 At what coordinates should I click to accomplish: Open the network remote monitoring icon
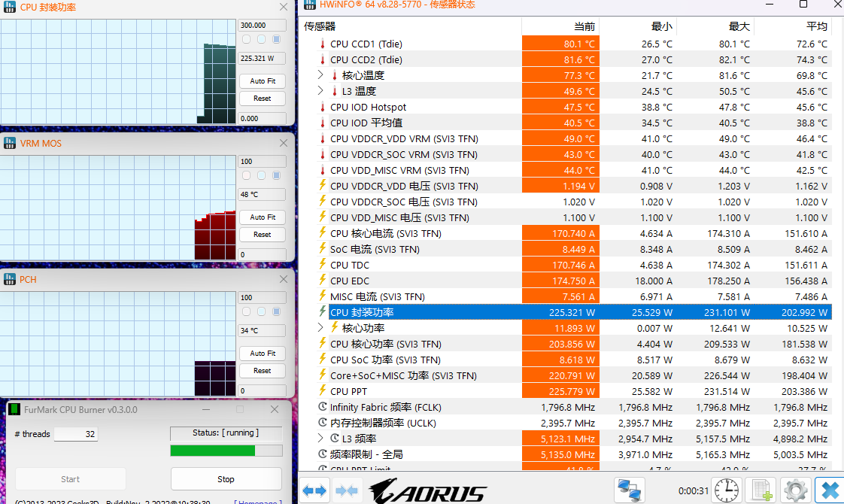[629, 490]
